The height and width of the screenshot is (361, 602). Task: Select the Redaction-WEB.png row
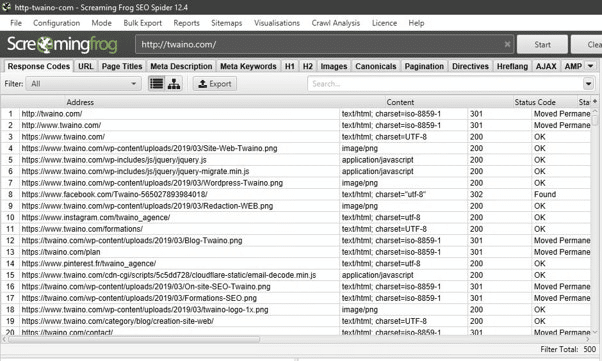296,206
